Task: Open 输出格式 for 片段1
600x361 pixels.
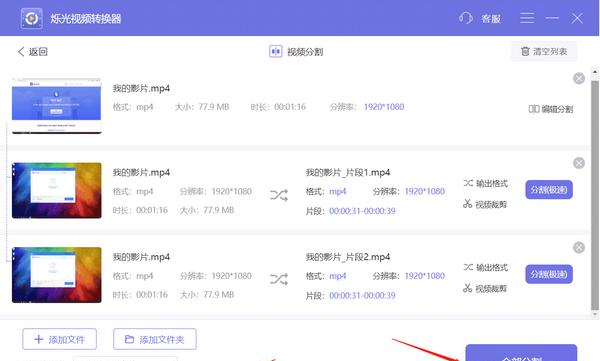Action: [x=486, y=183]
